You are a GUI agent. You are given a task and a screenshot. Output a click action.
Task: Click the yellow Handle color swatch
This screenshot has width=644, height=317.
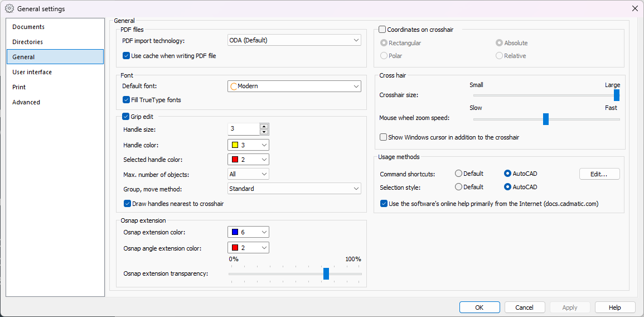pyautogui.click(x=235, y=145)
